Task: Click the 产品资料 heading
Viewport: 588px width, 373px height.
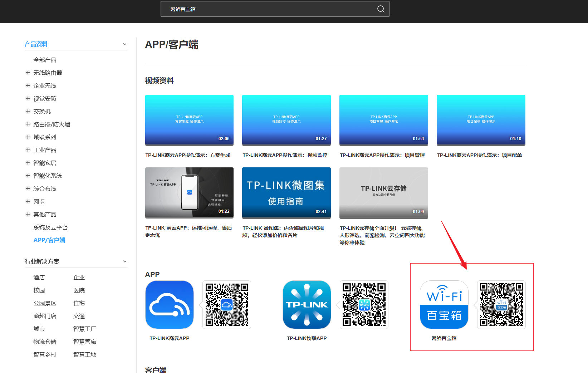Action: pos(36,44)
